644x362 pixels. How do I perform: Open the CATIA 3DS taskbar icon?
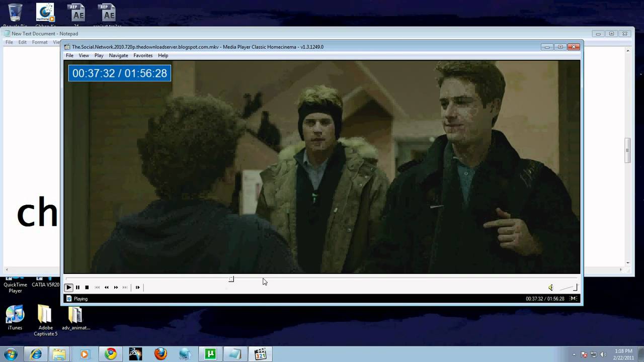pos(135,354)
